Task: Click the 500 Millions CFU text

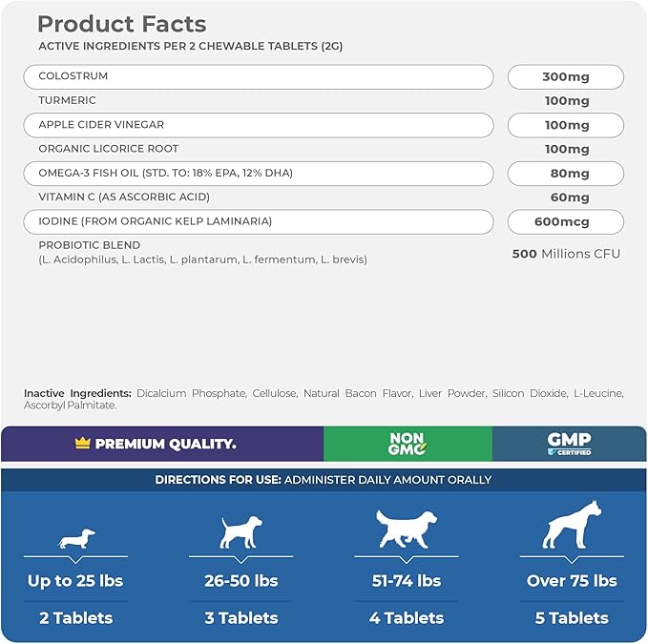Action: 566,254
